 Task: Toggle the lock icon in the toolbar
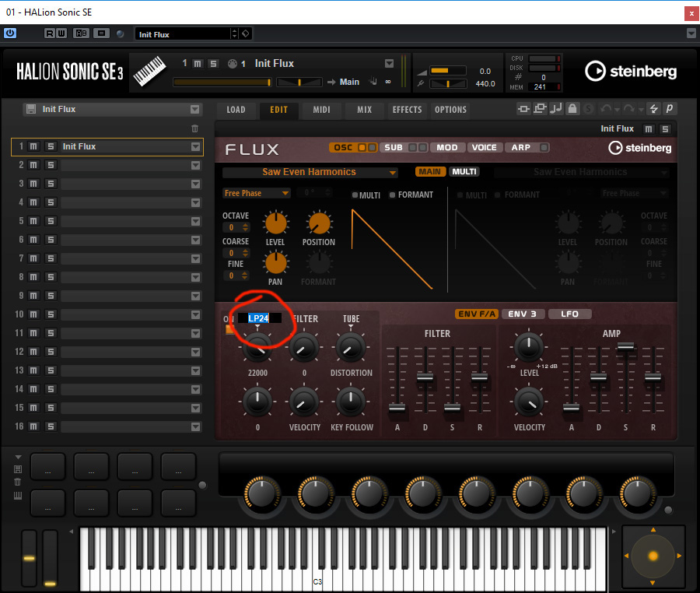point(572,109)
